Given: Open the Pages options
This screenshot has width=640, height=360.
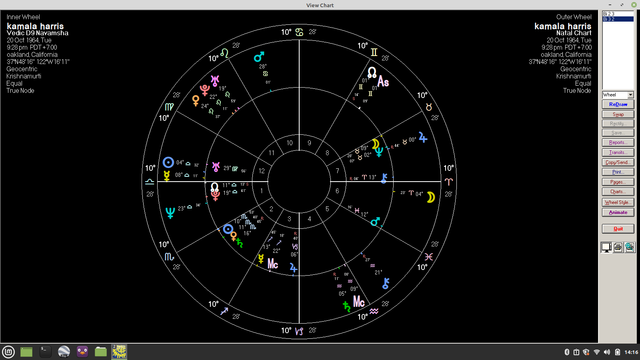Looking at the screenshot, I should [x=618, y=182].
